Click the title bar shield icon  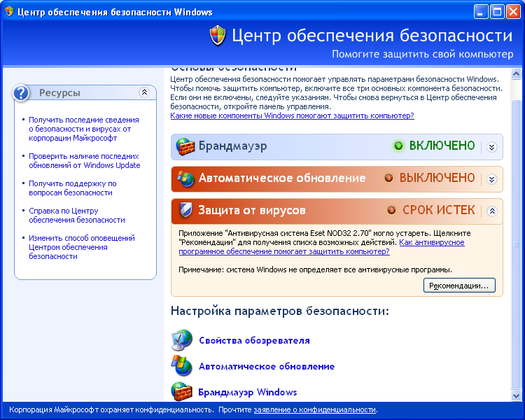click(x=9, y=12)
